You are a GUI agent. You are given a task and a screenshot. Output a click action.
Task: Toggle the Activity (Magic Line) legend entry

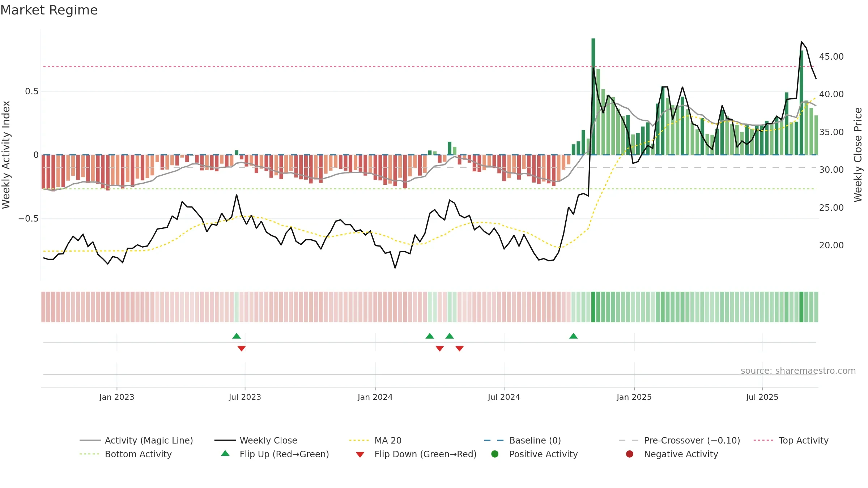(x=136, y=440)
